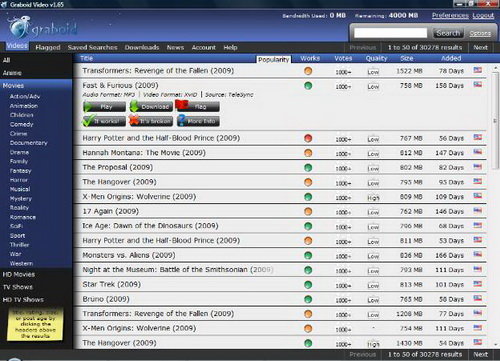Image resolution: width=500 pixels, height=361 pixels.
Task: Go to the Downloads tab
Action: point(142,47)
